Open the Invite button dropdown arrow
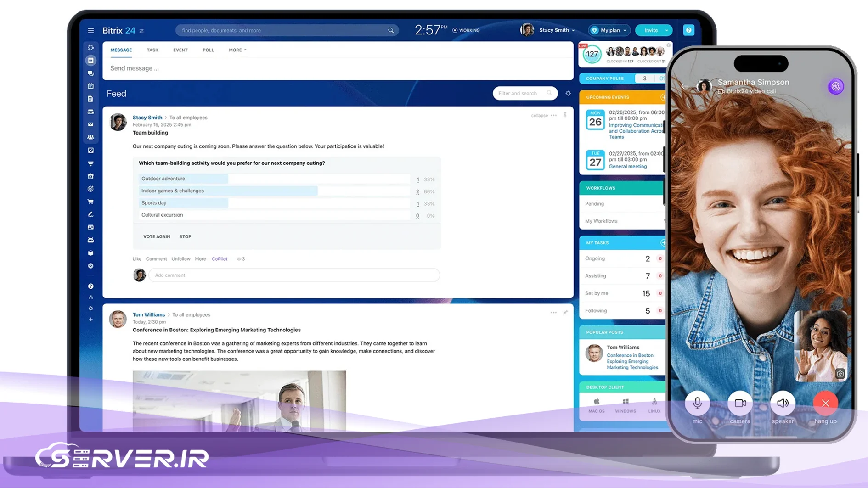868x488 pixels. coord(666,30)
